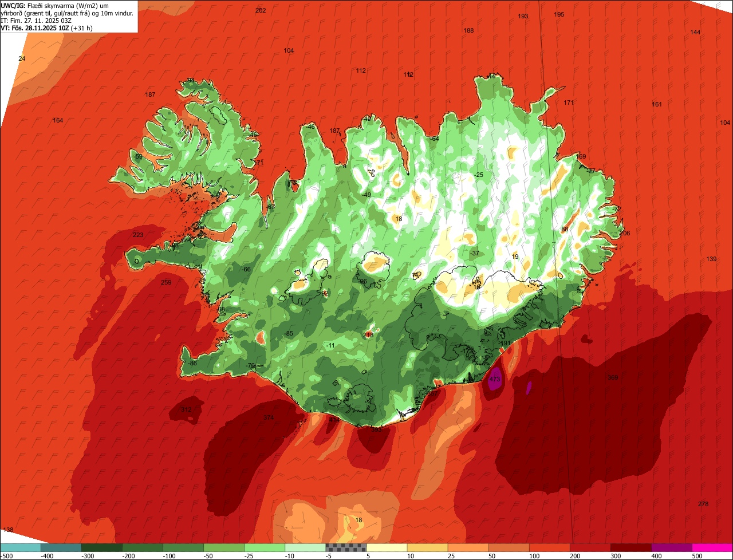Click the map value 161
This screenshot has width=733, height=560.
coord(657,104)
